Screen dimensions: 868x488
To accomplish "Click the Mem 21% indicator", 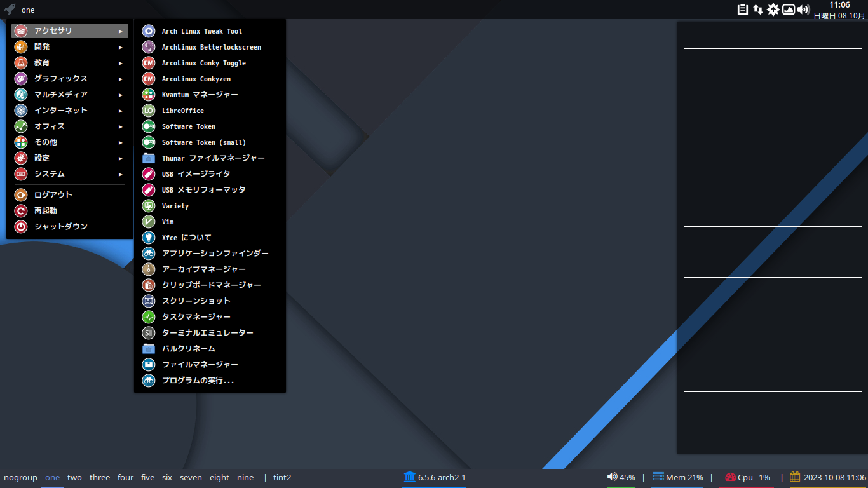I will tap(678, 477).
